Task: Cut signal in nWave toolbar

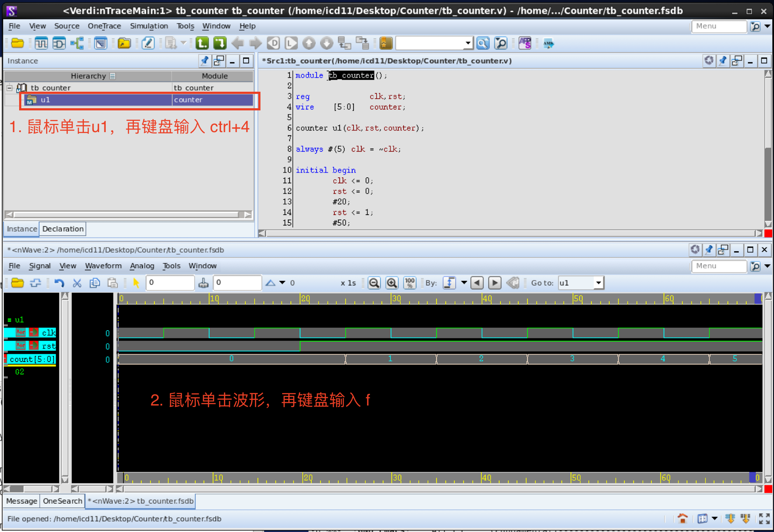Action: point(77,283)
